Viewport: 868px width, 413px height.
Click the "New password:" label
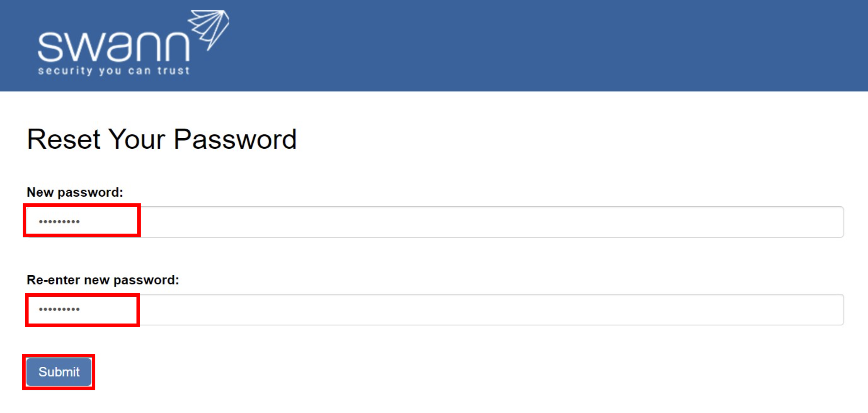pos(75,192)
